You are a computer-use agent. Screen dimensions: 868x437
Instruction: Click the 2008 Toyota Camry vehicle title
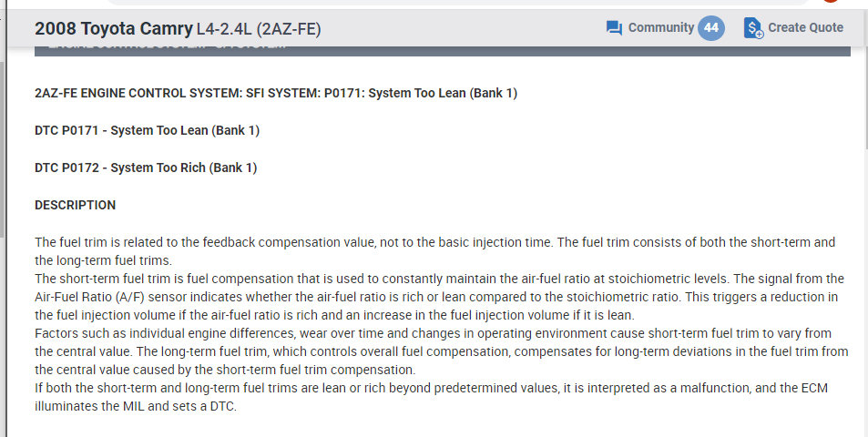pos(113,28)
